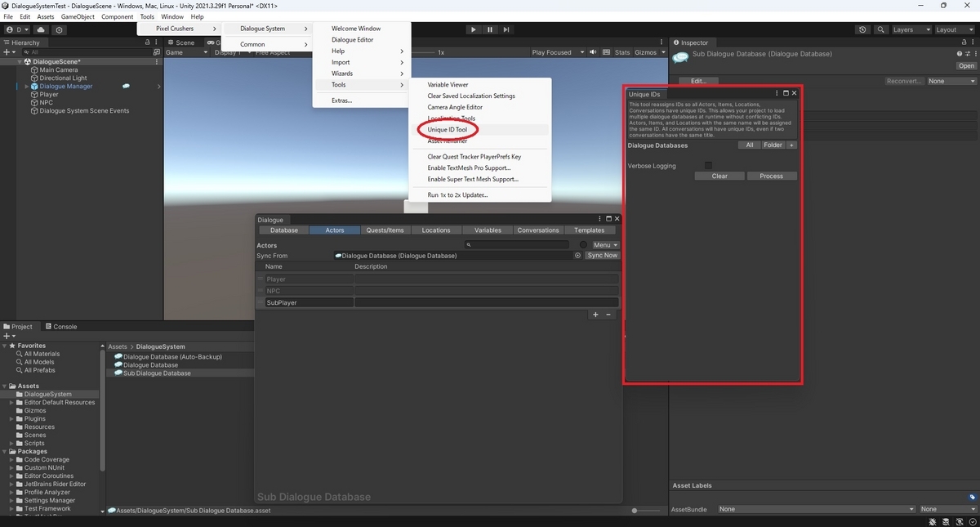This screenshot has height=527, width=980.
Task: Open the version control shield icon
Action: pyautogui.click(x=59, y=29)
